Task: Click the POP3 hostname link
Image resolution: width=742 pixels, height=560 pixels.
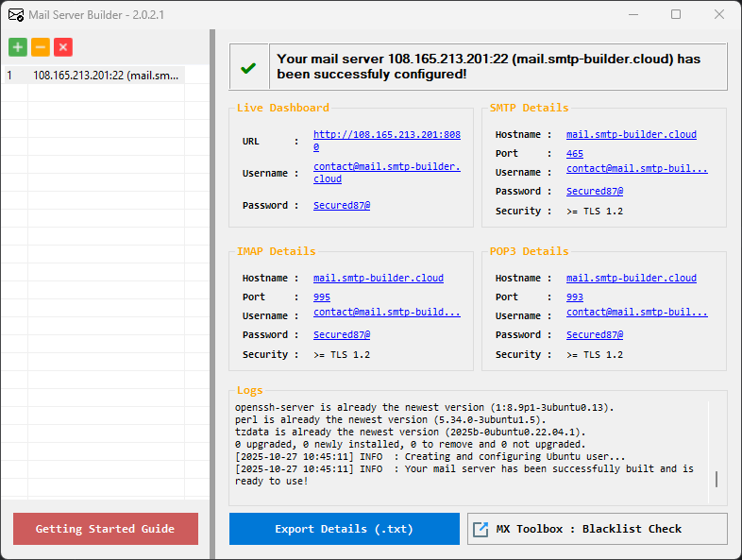Action: [x=632, y=278]
